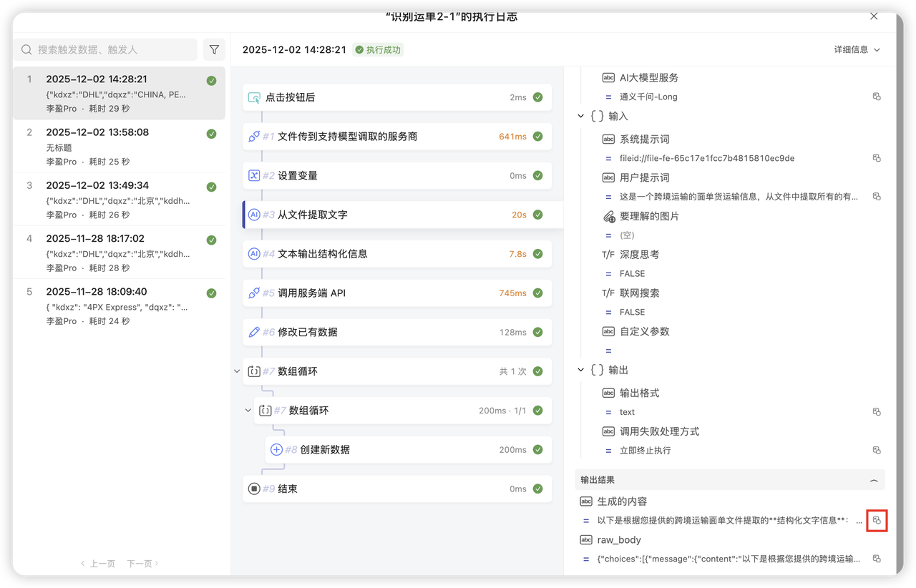Select the #4 文本输出结构化信息 step

[397, 254]
